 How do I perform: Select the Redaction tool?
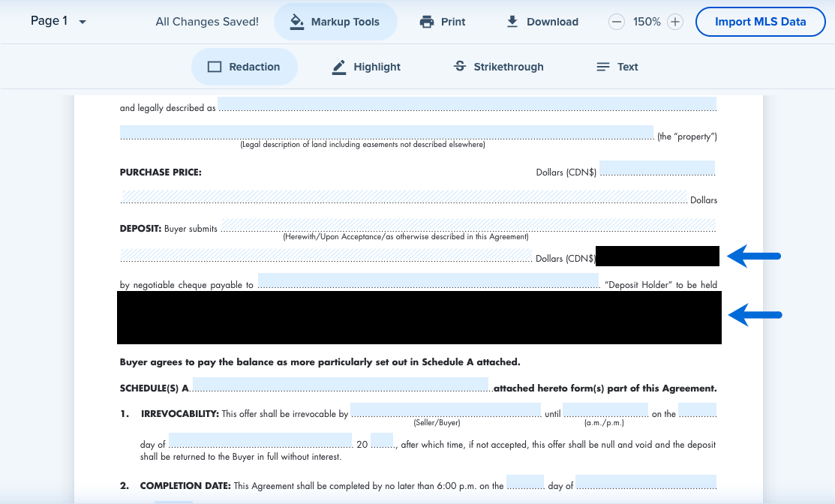pyautogui.click(x=245, y=67)
